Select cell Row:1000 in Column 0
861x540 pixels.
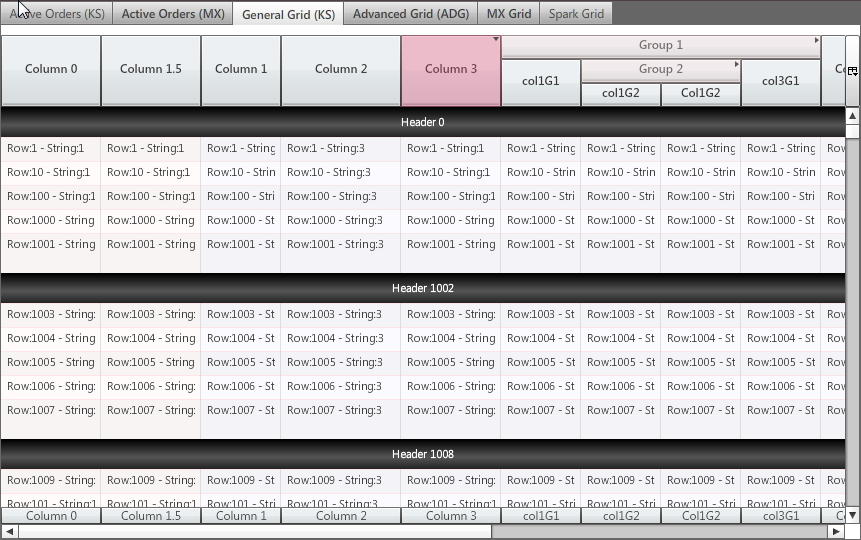(50, 220)
